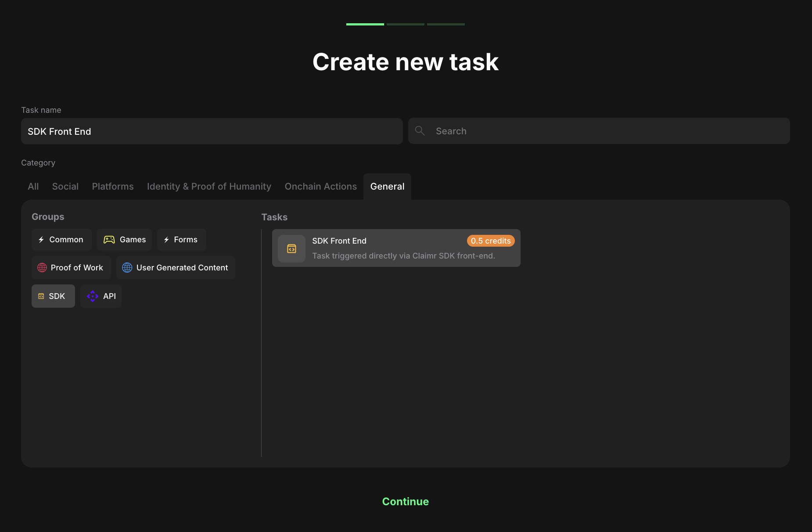This screenshot has height=532, width=812.
Task: Click the second progress step indicator
Action: pos(406,24)
